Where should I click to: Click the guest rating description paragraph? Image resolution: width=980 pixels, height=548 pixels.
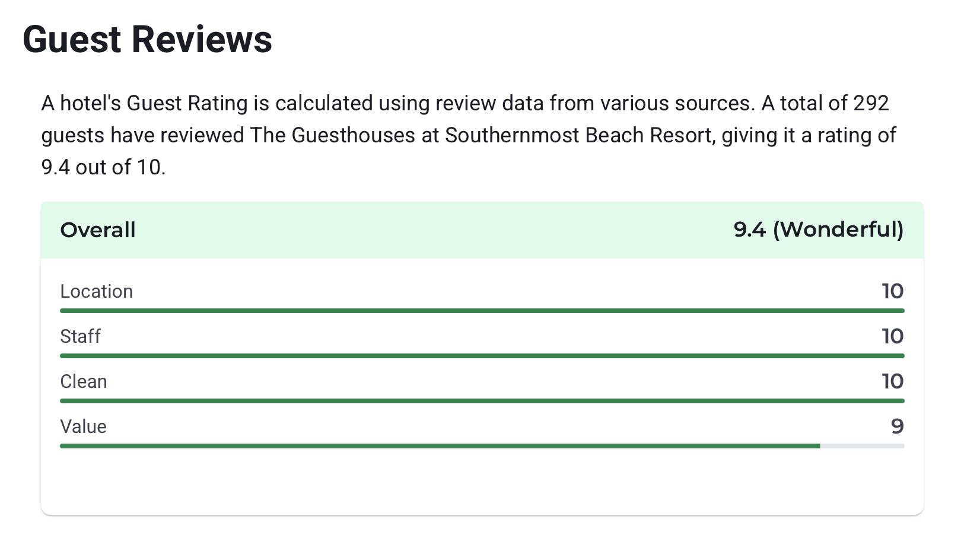pos(469,135)
